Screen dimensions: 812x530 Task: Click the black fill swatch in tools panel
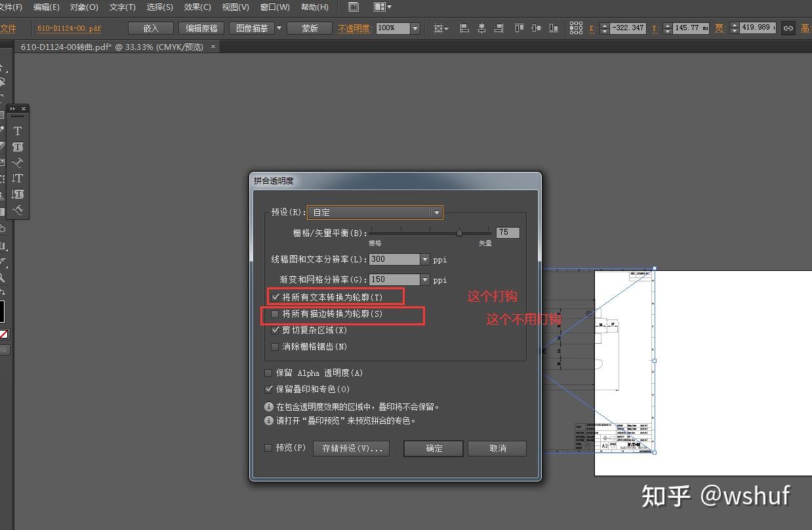point(2,311)
